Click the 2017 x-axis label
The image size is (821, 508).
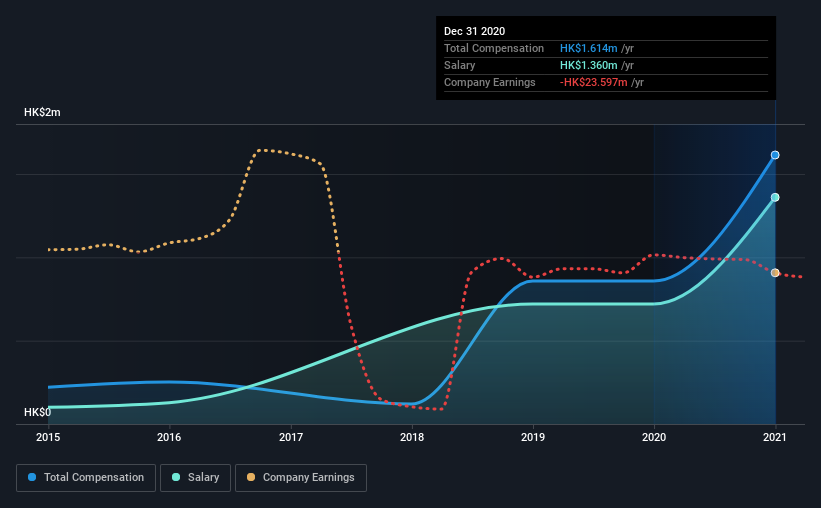pos(291,437)
